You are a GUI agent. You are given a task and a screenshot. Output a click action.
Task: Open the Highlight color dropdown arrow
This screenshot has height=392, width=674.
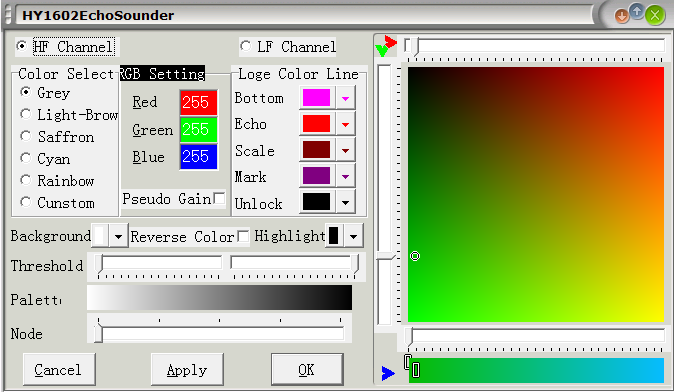[353, 236]
